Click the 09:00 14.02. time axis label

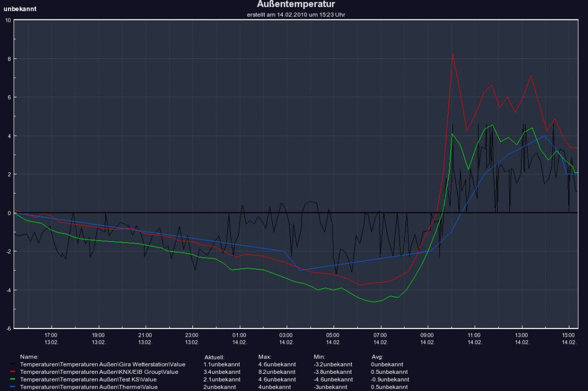tap(428, 338)
